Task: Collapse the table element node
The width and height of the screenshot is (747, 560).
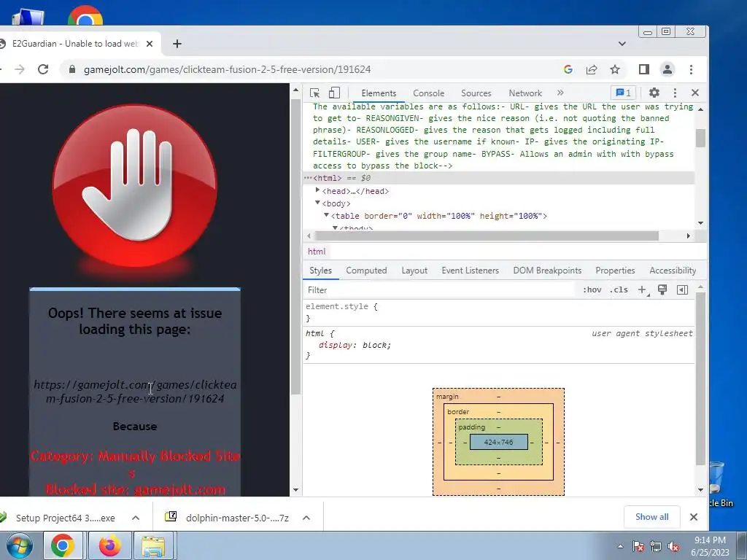Action: 326,215
